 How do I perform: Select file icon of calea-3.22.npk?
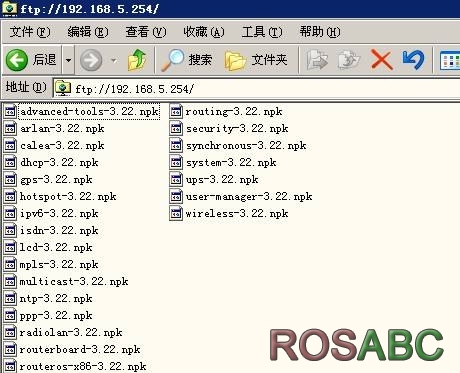[x=10, y=145]
